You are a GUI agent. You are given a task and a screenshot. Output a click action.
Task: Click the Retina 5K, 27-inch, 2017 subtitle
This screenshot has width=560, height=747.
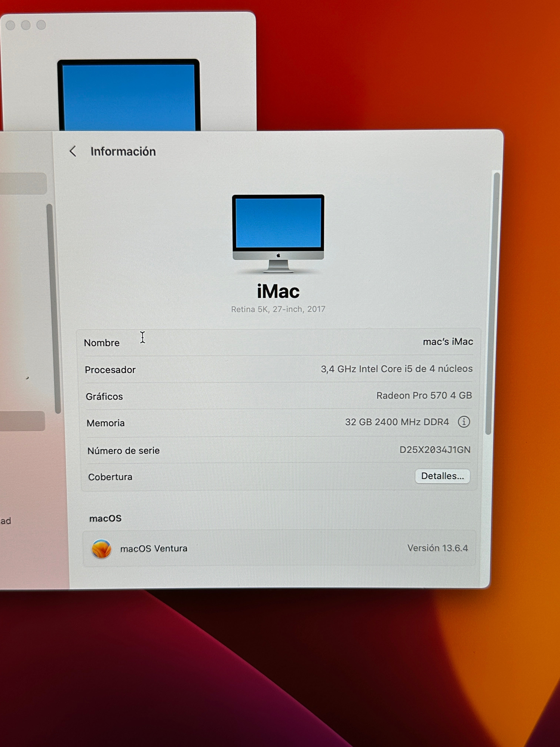[x=278, y=309]
